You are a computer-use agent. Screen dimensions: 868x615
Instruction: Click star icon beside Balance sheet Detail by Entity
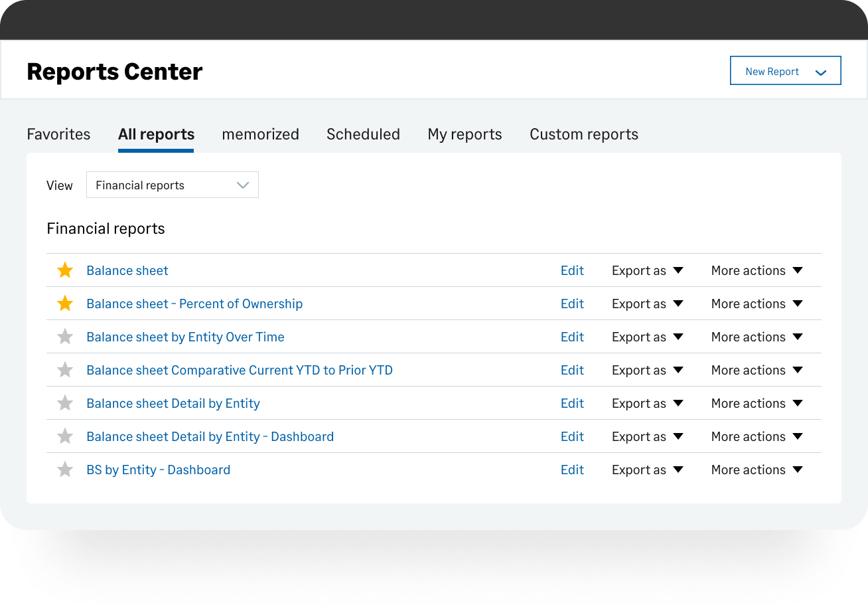pos(65,403)
